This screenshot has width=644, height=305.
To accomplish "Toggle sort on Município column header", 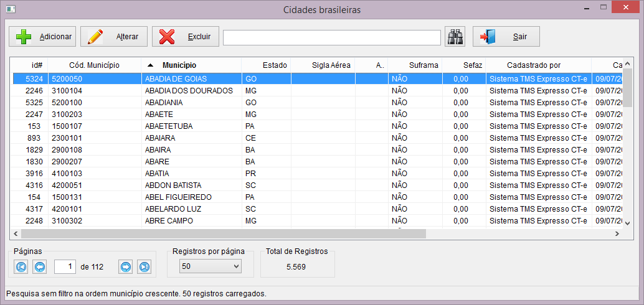I will 191,65.
